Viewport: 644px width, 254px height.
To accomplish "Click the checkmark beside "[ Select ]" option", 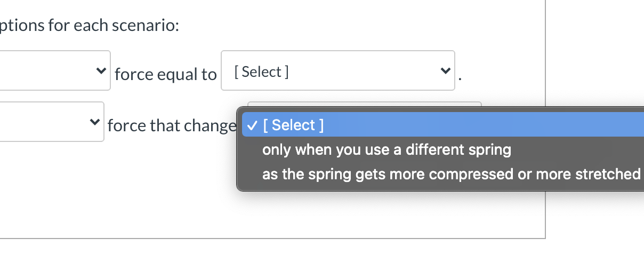I will (253, 125).
